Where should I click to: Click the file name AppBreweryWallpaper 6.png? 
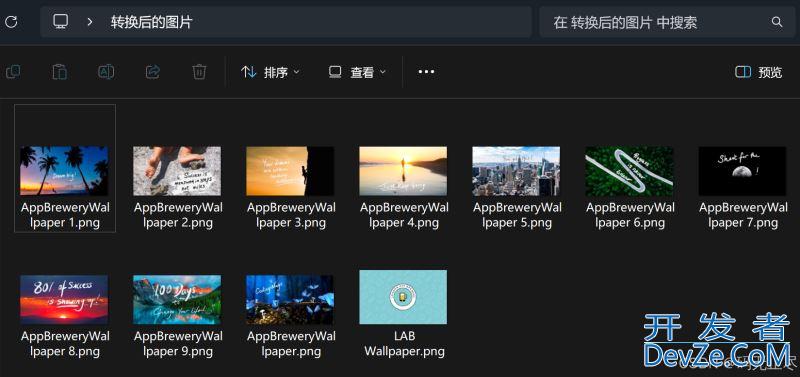pyautogui.click(x=630, y=215)
